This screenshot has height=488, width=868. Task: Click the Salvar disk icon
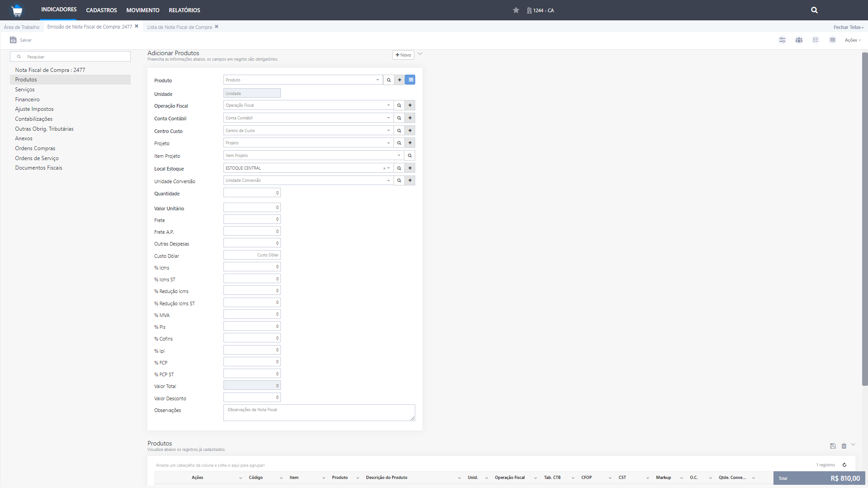click(13, 40)
